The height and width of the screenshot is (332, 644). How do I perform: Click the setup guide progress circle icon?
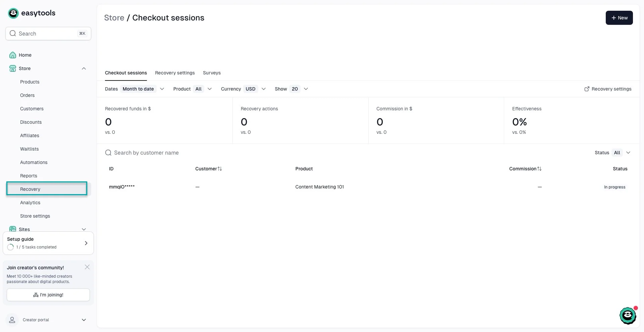pos(10,247)
